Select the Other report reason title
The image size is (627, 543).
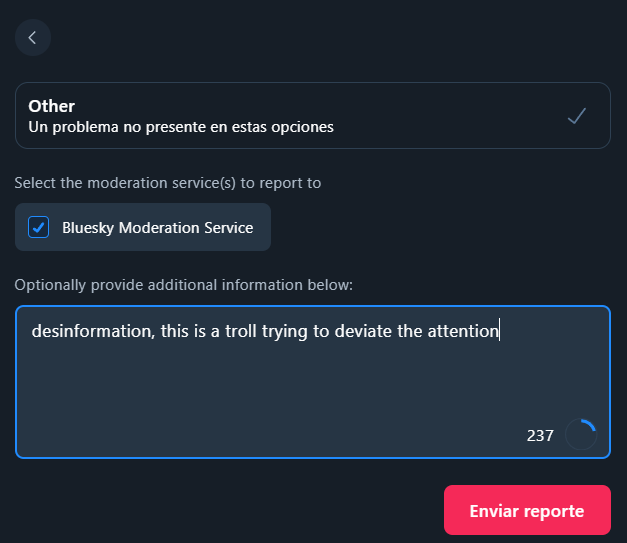tap(52, 106)
